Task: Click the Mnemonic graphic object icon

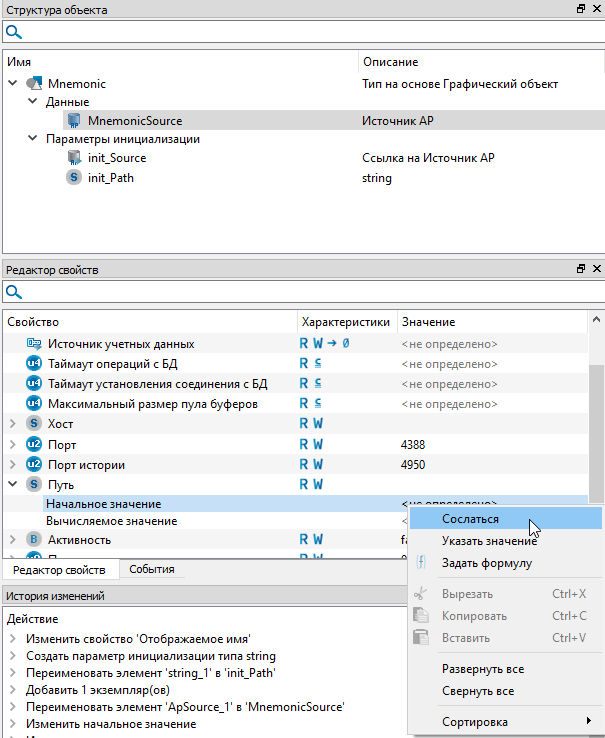Action: click(34, 84)
